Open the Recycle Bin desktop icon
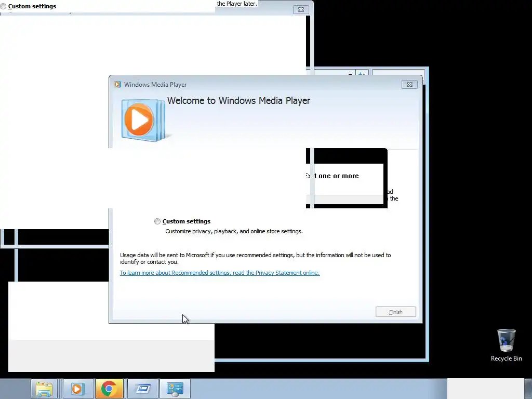Screen dimensions: 532x399 pos(506,345)
